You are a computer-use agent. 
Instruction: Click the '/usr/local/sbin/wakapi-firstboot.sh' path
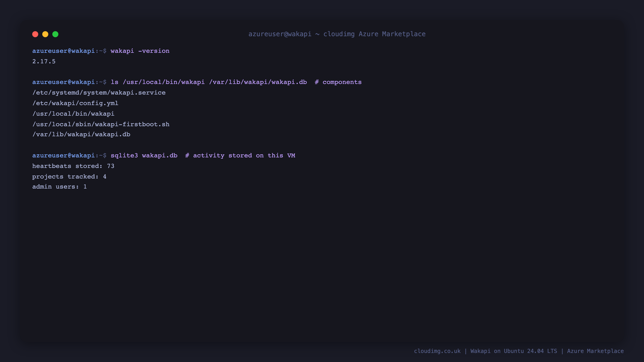(101, 124)
